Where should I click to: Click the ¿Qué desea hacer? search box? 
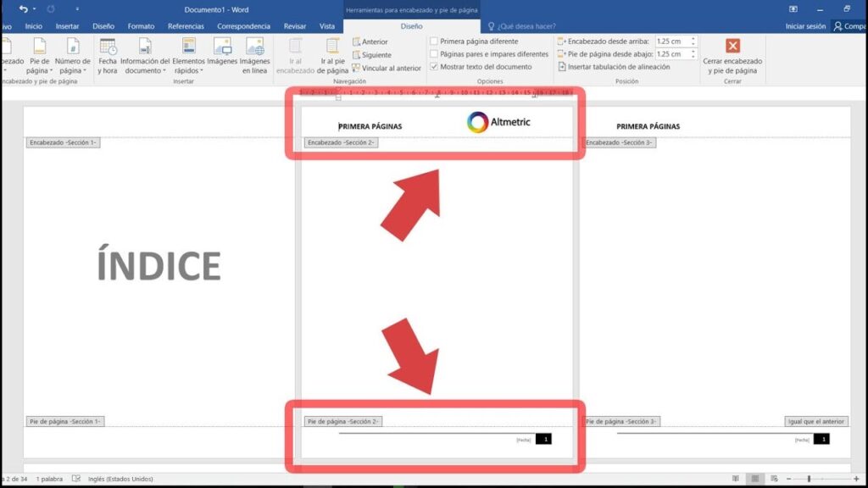pos(529,26)
